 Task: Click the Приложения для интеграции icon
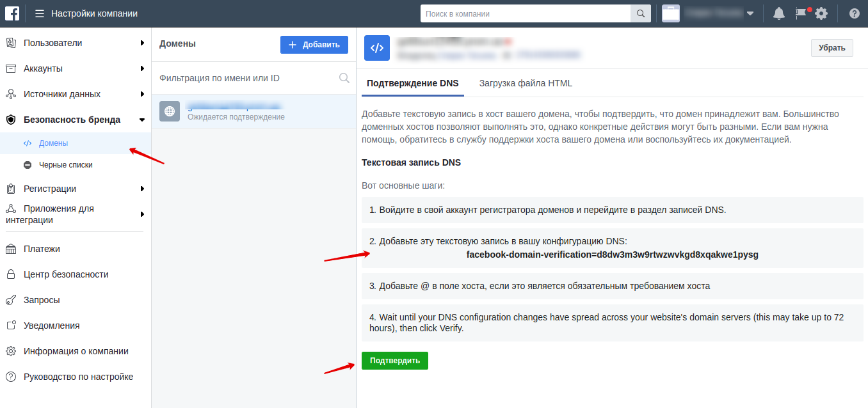pos(11,208)
